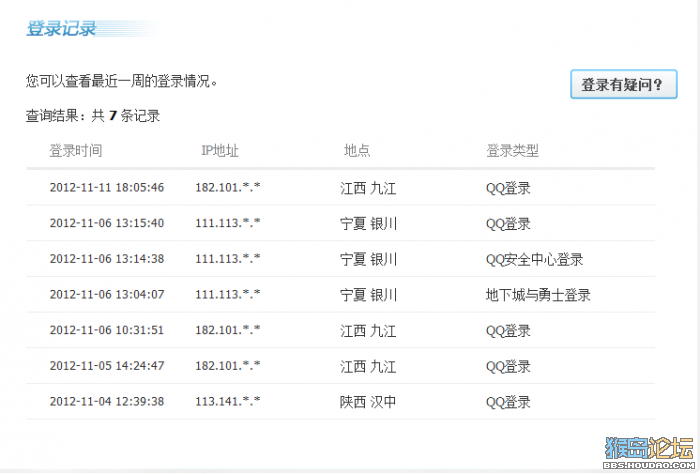This screenshot has width=700, height=474.
Task: Click the 陕西 汉中 location
Action: (x=368, y=402)
